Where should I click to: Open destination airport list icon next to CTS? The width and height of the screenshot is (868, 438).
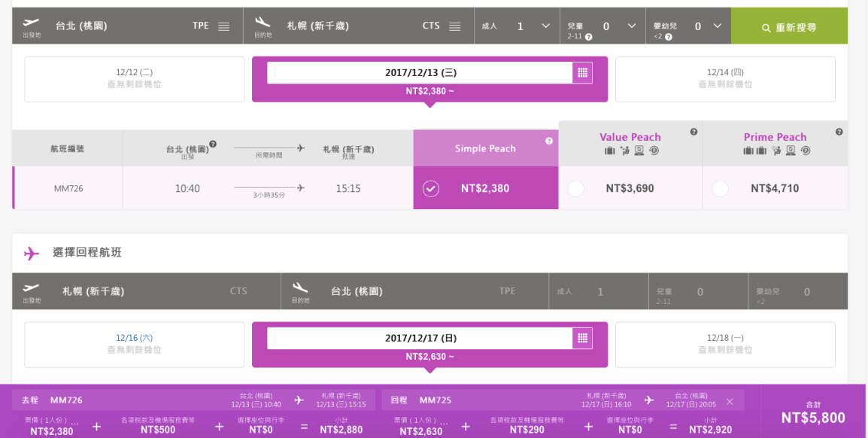tap(454, 26)
